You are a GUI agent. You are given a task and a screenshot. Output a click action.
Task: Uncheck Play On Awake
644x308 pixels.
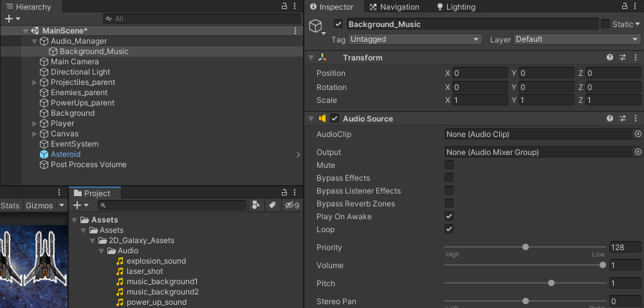pyautogui.click(x=449, y=216)
